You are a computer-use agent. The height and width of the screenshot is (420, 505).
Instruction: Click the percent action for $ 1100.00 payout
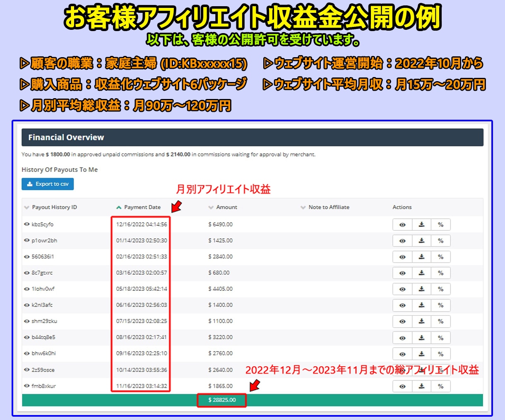[441, 321]
